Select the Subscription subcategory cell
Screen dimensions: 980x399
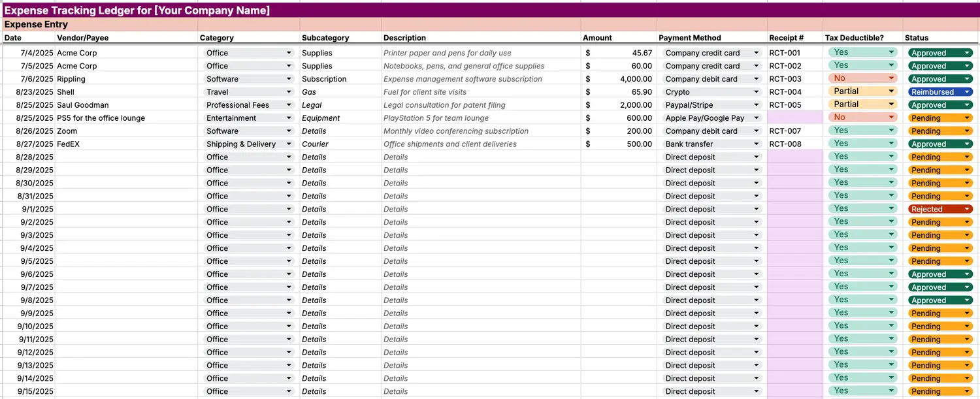pos(340,79)
